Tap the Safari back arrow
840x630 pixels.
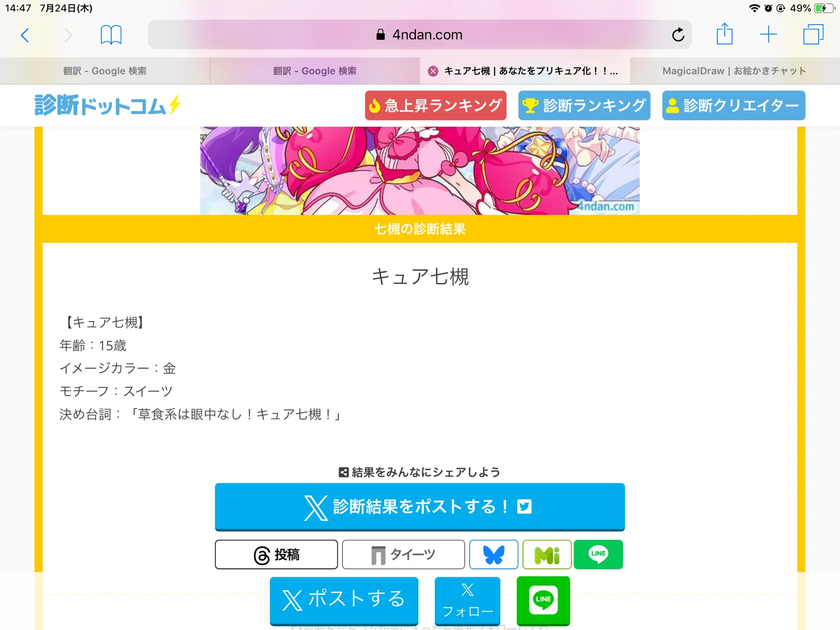25,35
